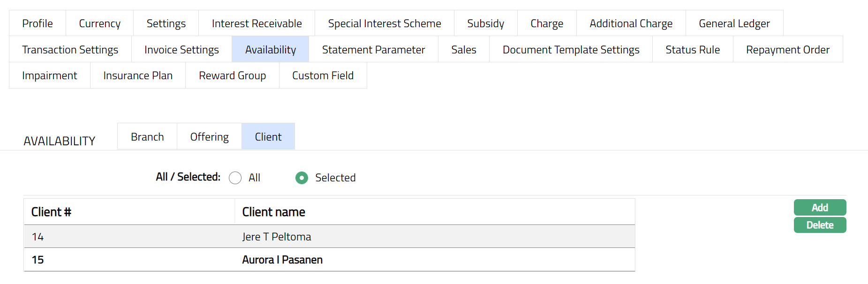The height and width of the screenshot is (284, 868).
Task: Select the Custom Field tab
Action: 323,75
